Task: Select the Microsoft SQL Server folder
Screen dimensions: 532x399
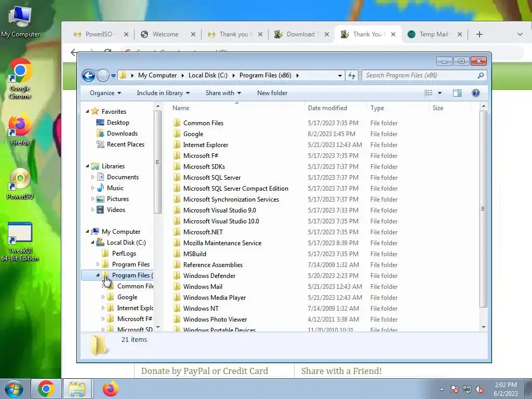Action: [212, 178]
